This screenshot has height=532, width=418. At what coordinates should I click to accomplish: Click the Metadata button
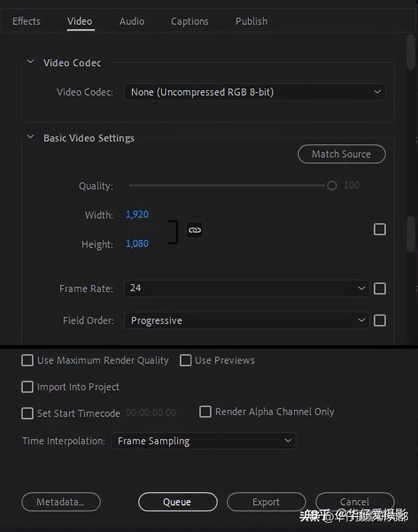(x=61, y=502)
